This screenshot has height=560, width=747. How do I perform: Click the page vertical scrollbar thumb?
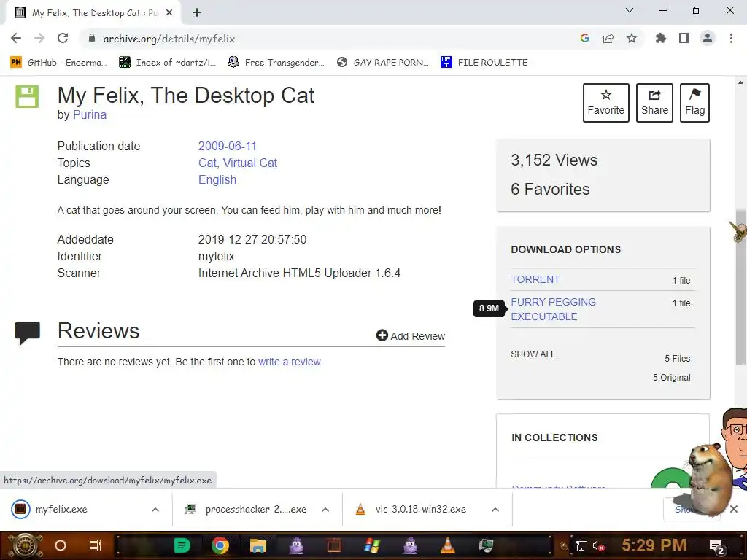click(x=740, y=287)
